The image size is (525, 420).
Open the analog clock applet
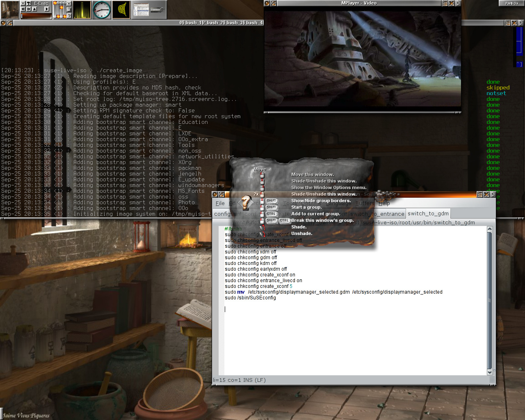tap(102, 10)
